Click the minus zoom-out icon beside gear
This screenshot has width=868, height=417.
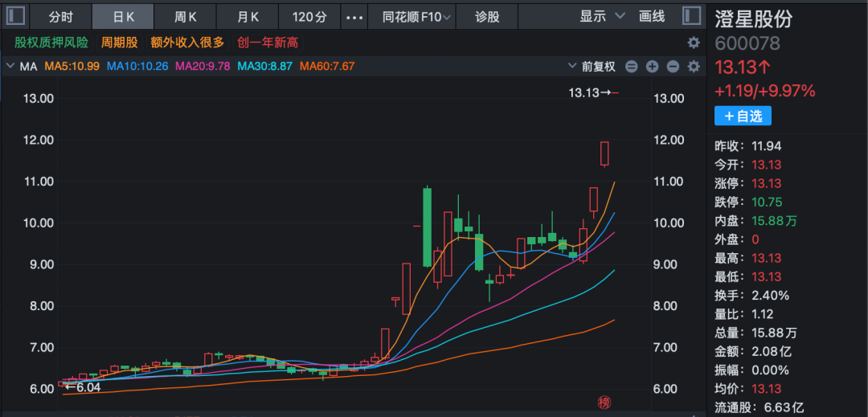click(673, 67)
